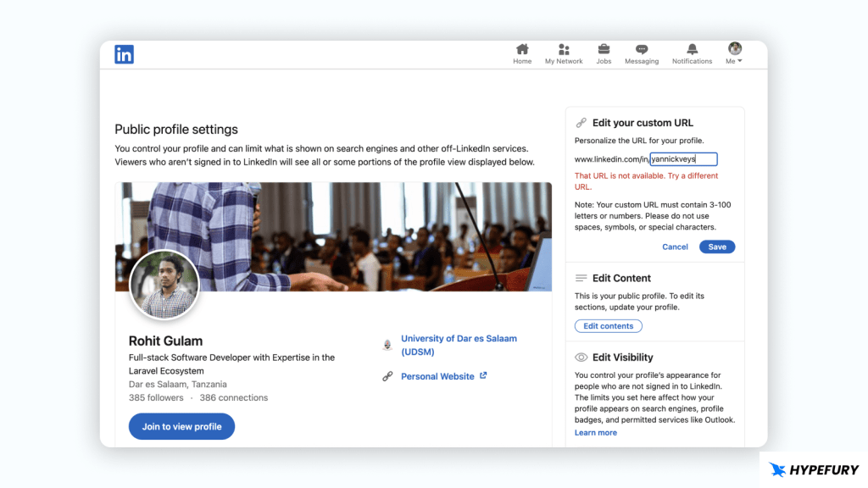Expand the Me profile dropdown
Screen dimensions: 868x488
click(734, 53)
